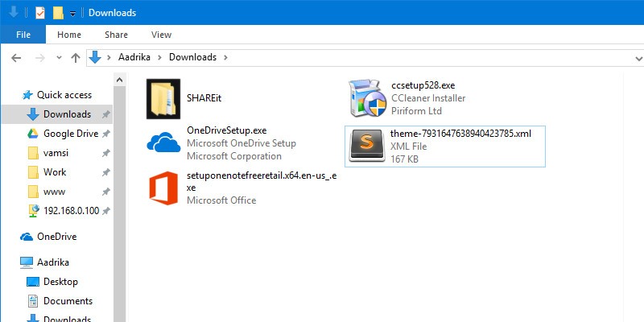Screen dimensions: 644x322
Task: Open the Customize Quick Access Toolbar dropdown
Action: [72, 14]
